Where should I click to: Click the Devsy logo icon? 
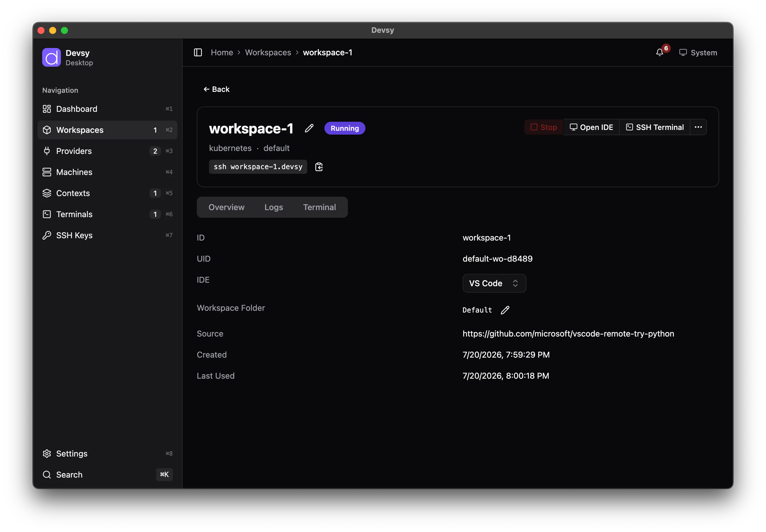(x=51, y=57)
